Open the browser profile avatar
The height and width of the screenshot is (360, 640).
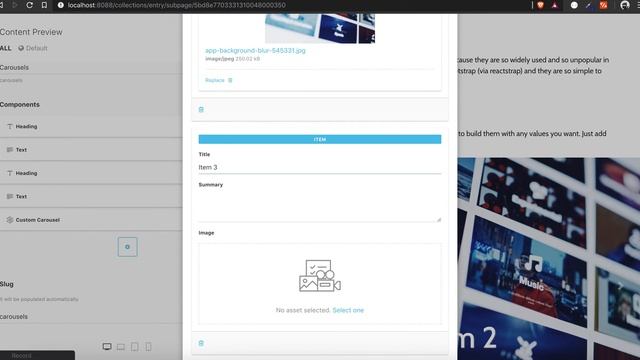(x=624, y=5)
